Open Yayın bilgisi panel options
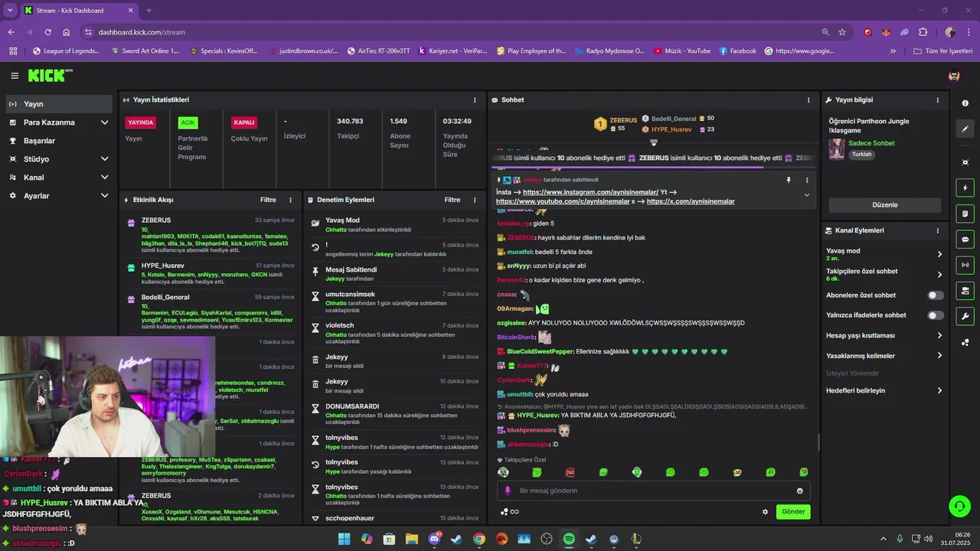The height and width of the screenshot is (551, 980). [x=938, y=99]
